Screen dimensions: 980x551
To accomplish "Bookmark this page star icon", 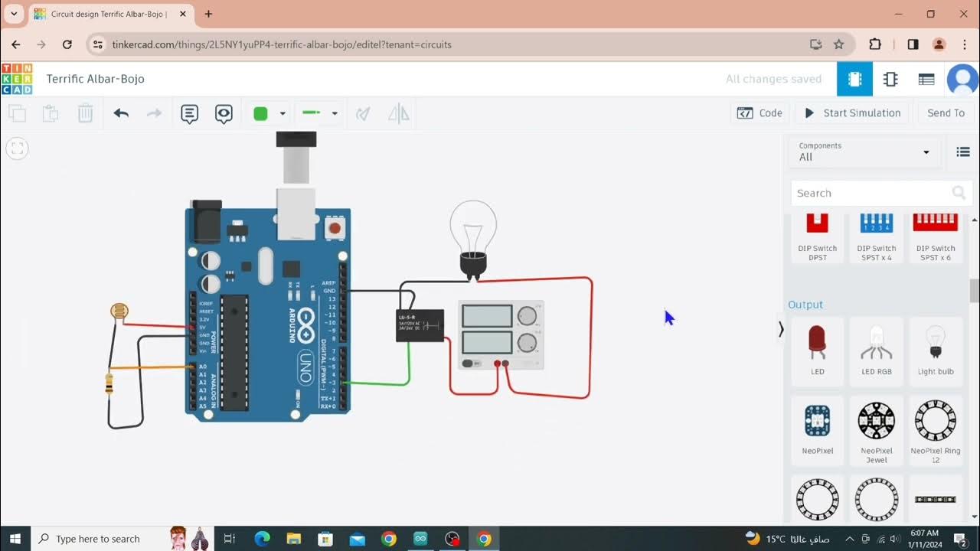I will (839, 44).
